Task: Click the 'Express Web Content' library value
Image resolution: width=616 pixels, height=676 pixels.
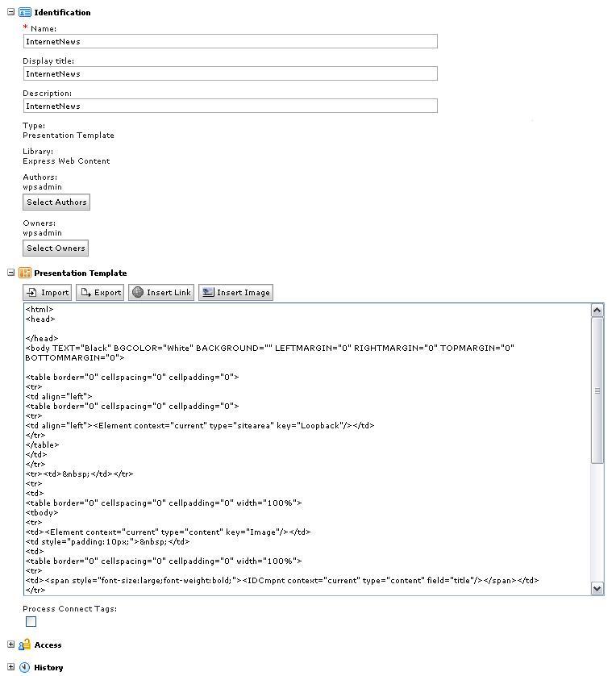Action: [x=66, y=161]
